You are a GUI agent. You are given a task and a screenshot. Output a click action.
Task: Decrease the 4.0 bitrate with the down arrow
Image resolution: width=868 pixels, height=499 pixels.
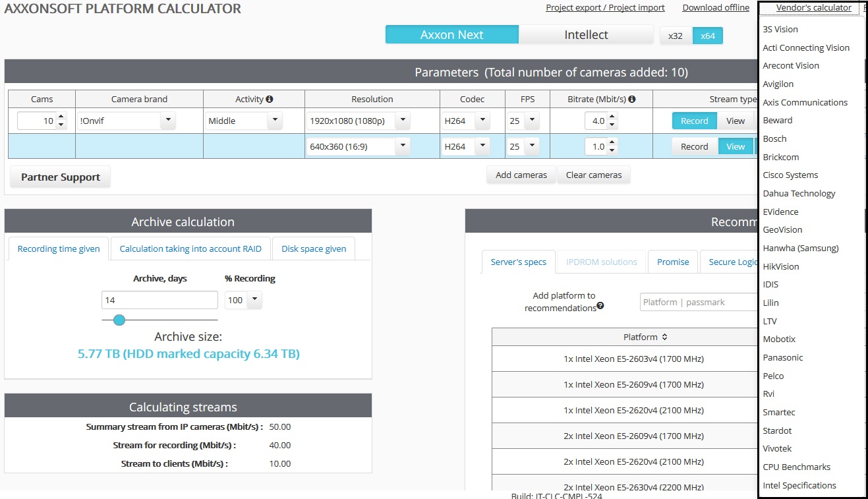[x=612, y=125]
